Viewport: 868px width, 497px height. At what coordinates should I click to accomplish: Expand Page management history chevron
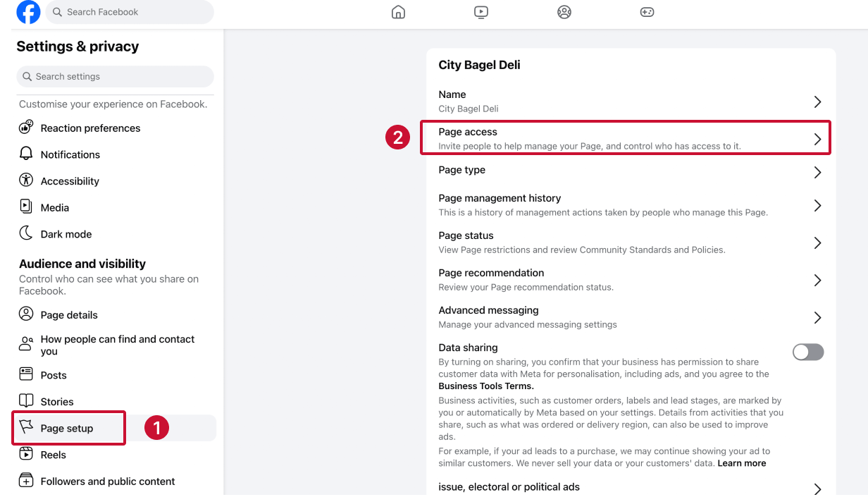tap(817, 205)
